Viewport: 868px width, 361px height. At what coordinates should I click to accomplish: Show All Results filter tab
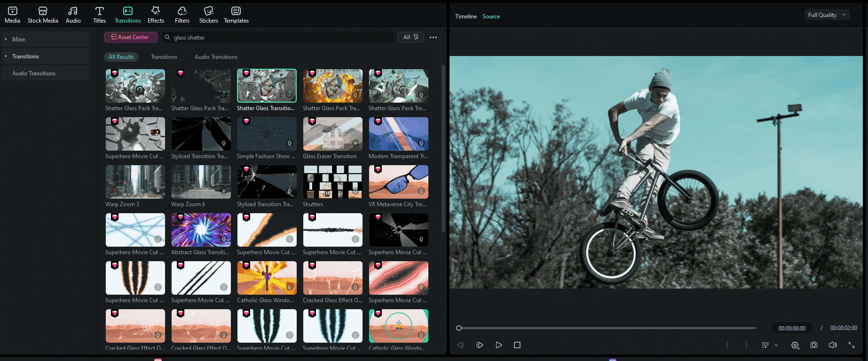121,57
